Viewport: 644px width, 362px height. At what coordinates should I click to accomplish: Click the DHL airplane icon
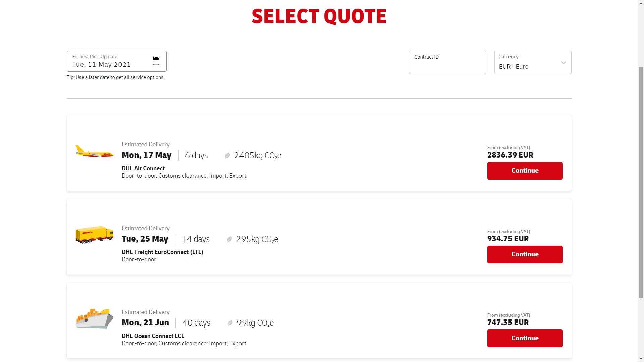point(94,152)
